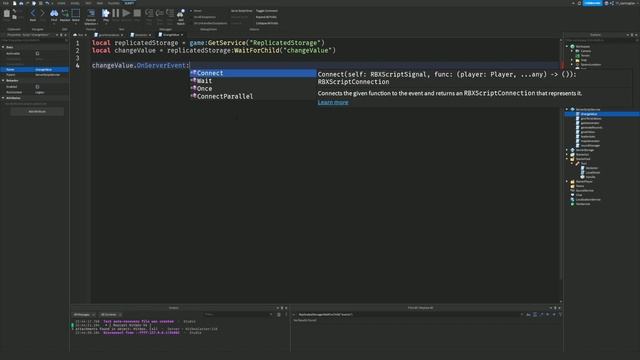Select the changeValue script editor tab
640x360 pixels.
(x=171, y=35)
